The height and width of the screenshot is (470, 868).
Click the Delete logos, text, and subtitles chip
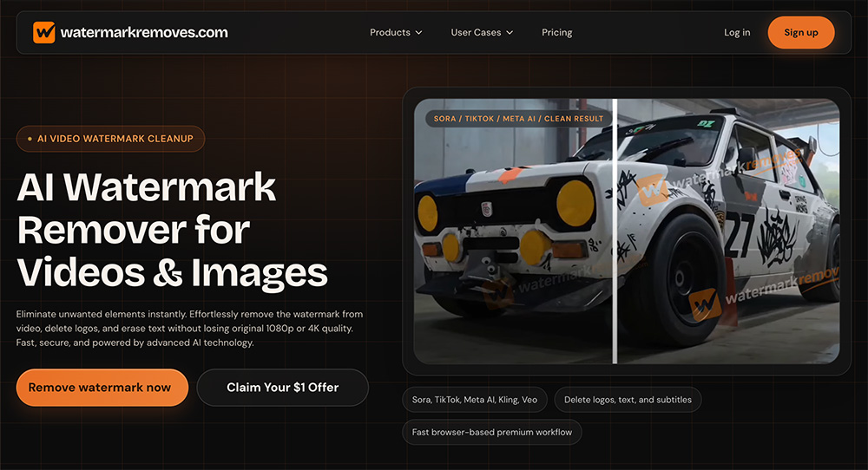point(628,400)
